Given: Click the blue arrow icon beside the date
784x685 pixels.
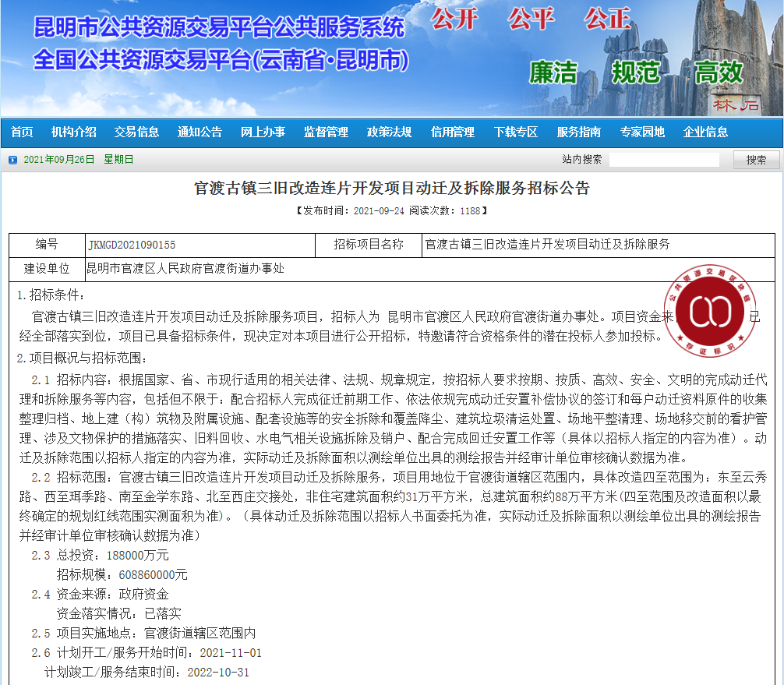Looking at the screenshot, I should 12,160.
